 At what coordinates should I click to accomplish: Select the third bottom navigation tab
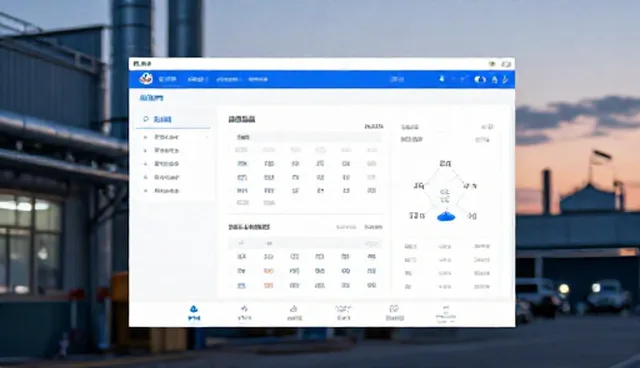pyautogui.click(x=294, y=313)
